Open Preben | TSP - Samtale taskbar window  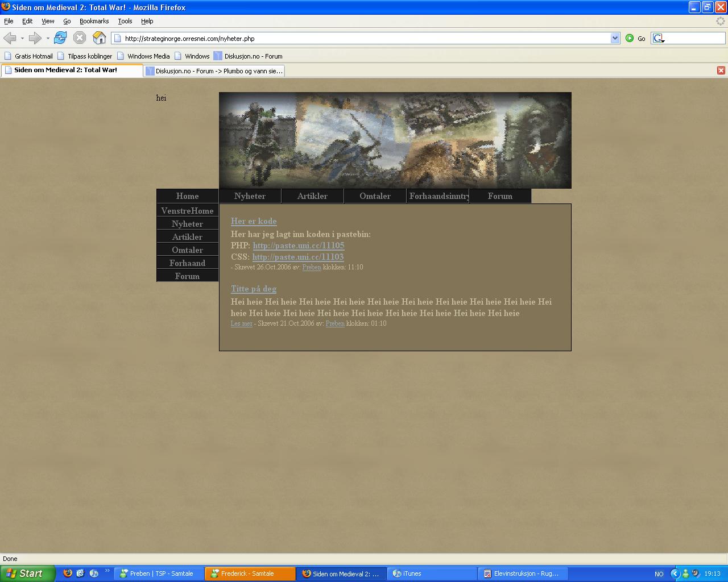[159, 573]
